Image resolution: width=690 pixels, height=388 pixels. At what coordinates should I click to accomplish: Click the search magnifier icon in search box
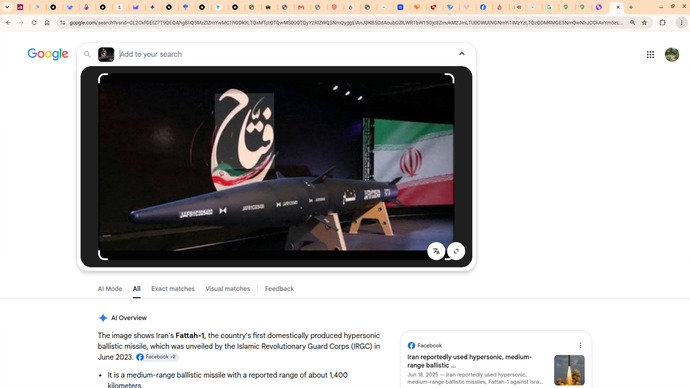click(x=87, y=54)
